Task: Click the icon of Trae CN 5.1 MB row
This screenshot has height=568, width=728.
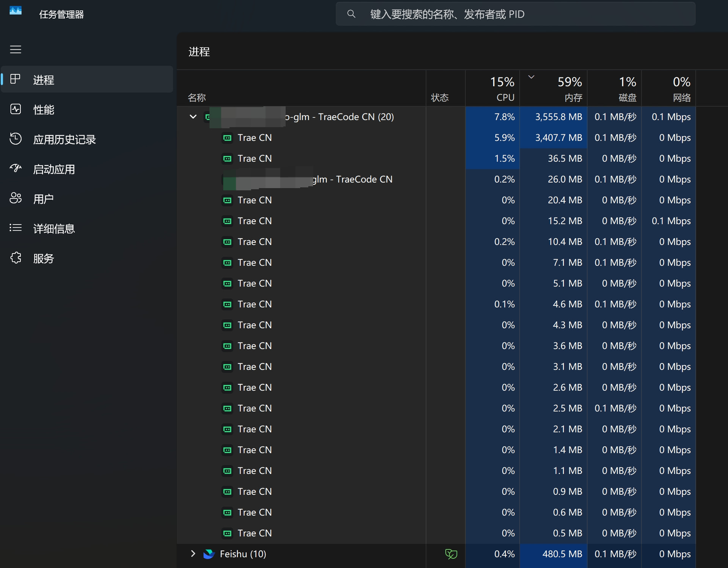Action: pos(227,283)
